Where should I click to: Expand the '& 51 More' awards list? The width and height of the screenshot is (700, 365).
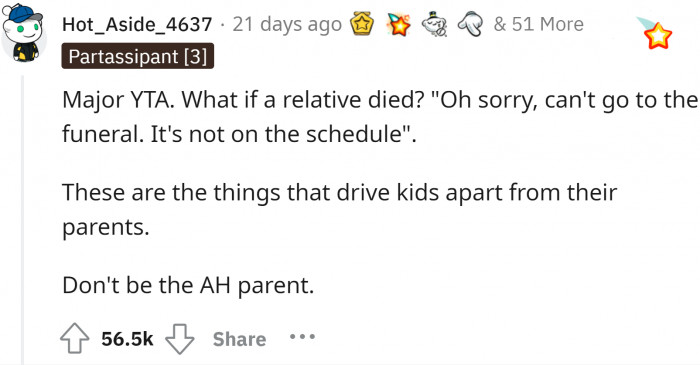(x=538, y=24)
